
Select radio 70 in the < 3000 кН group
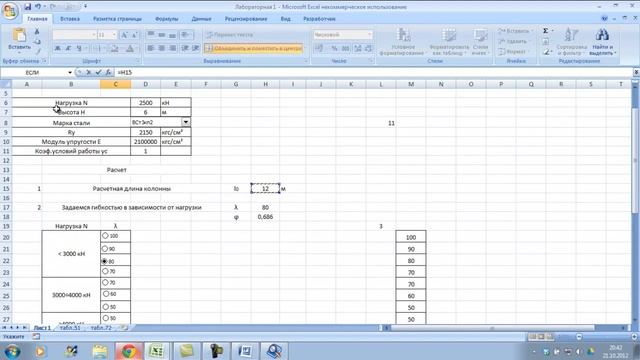105,271
